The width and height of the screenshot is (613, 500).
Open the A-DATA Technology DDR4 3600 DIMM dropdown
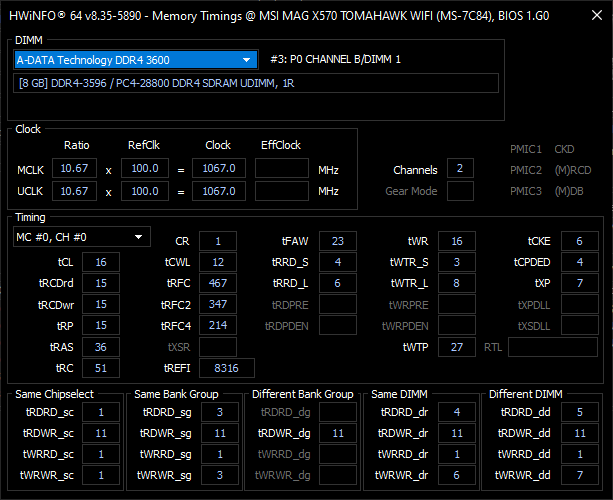point(136,60)
